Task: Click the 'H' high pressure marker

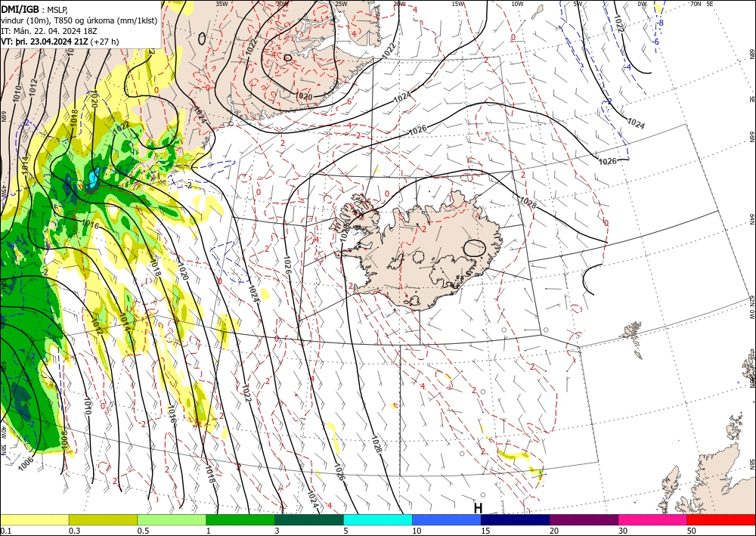Action: tap(478, 508)
